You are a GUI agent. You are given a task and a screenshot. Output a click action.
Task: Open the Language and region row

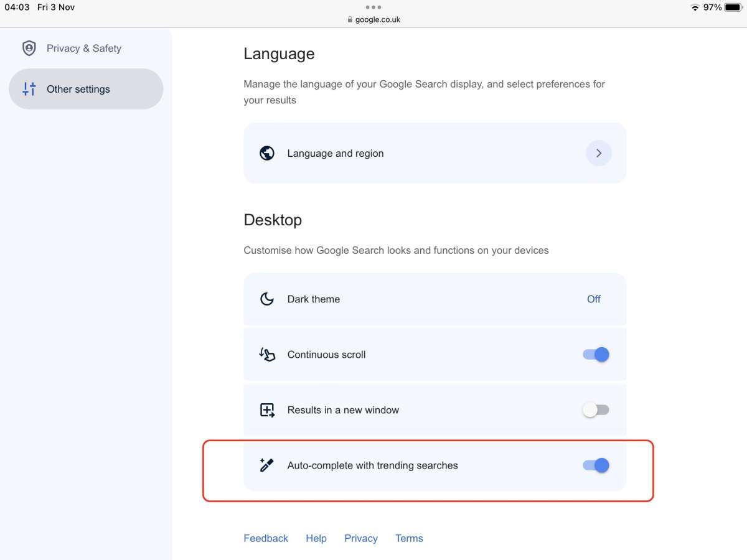435,153
